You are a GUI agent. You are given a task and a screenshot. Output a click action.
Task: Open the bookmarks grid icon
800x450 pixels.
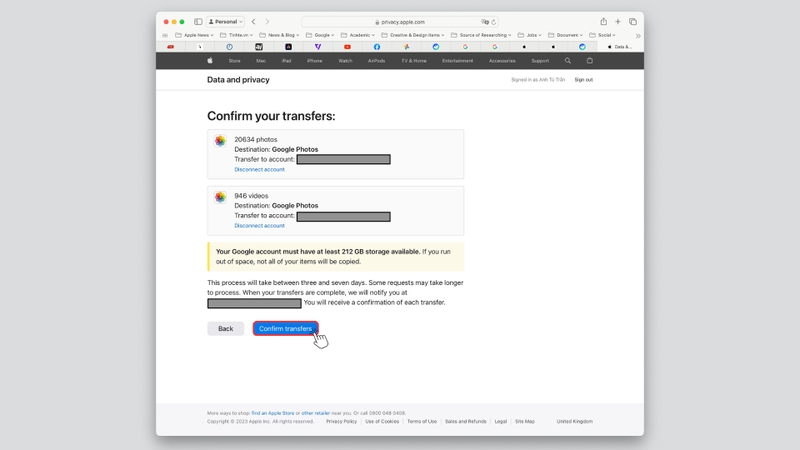(x=165, y=35)
